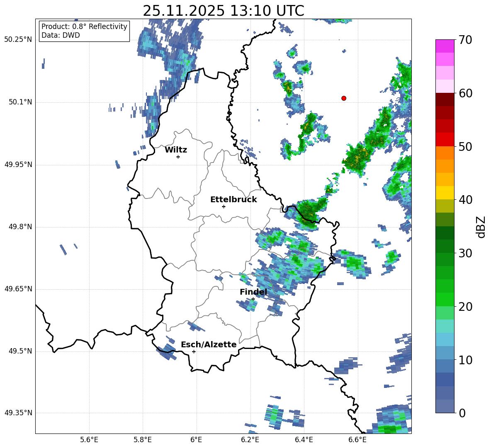491x448 pixels.
Task: Click the colorbar tick label 40
Action: [x=465, y=200]
